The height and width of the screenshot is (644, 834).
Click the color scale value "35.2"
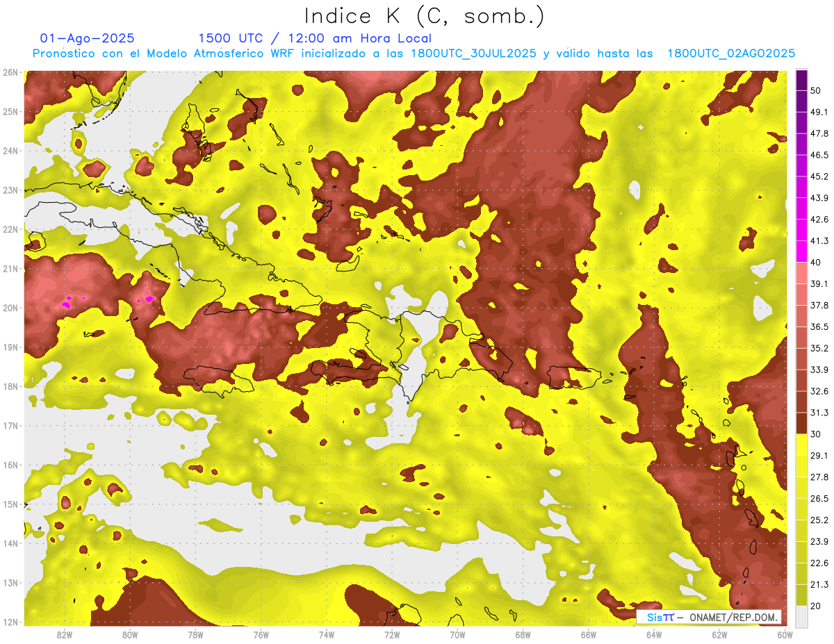point(819,348)
